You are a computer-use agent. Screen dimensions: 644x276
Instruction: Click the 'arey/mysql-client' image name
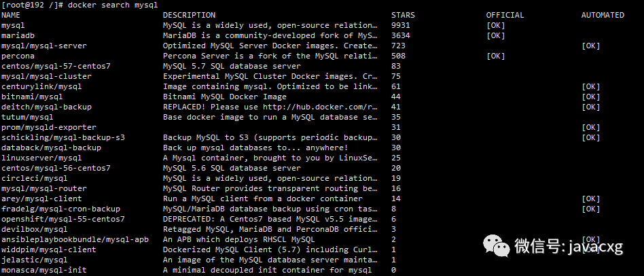(41, 199)
